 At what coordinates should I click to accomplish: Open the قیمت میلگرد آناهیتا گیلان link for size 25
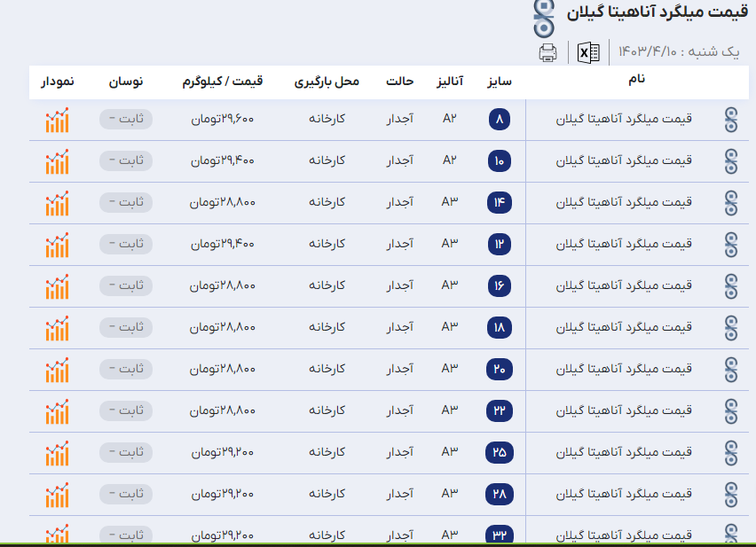(x=624, y=452)
